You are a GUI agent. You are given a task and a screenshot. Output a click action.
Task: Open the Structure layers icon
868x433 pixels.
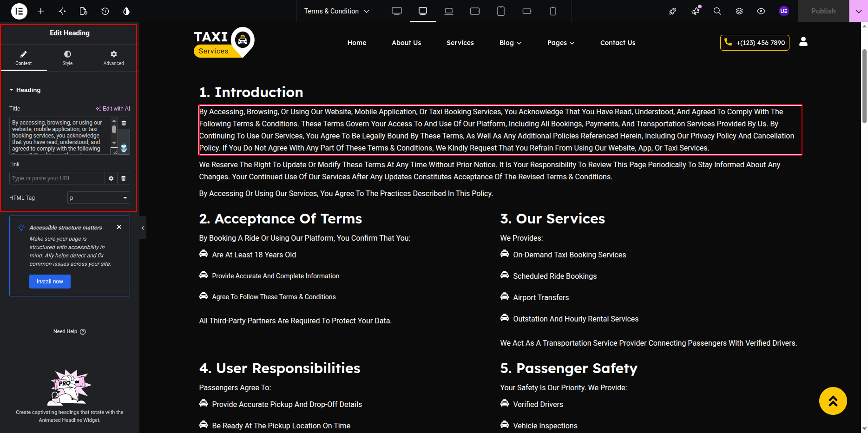(739, 11)
